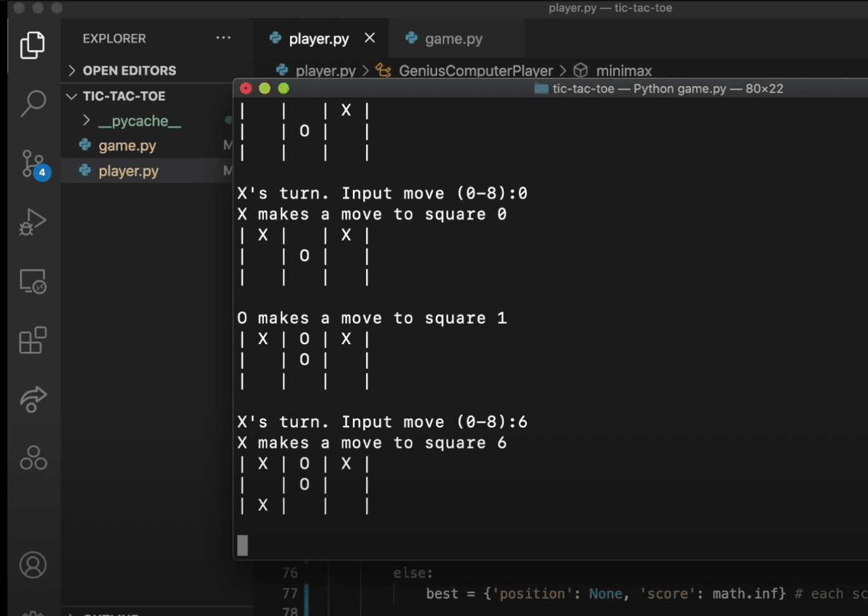Open the Run and Debug view
The height and width of the screenshot is (616, 868).
click(x=33, y=222)
